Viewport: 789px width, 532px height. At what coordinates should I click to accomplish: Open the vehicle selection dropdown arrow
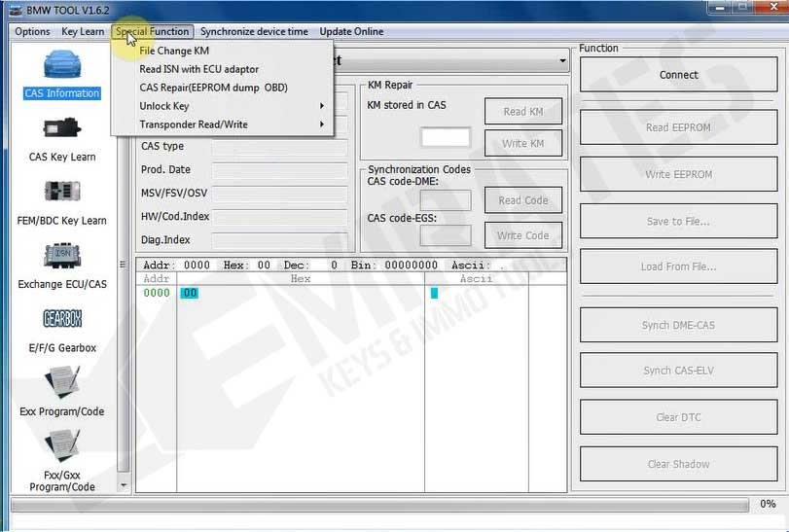pos(562,61)
